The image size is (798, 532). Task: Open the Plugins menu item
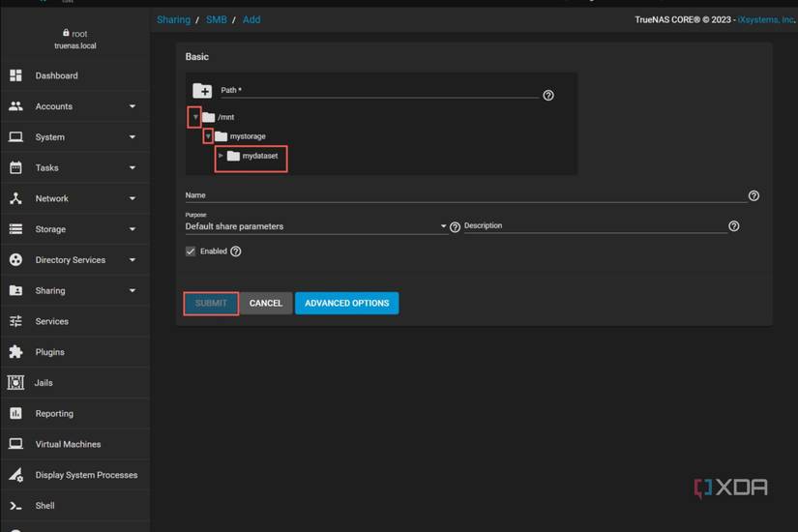tap(74, 352)
